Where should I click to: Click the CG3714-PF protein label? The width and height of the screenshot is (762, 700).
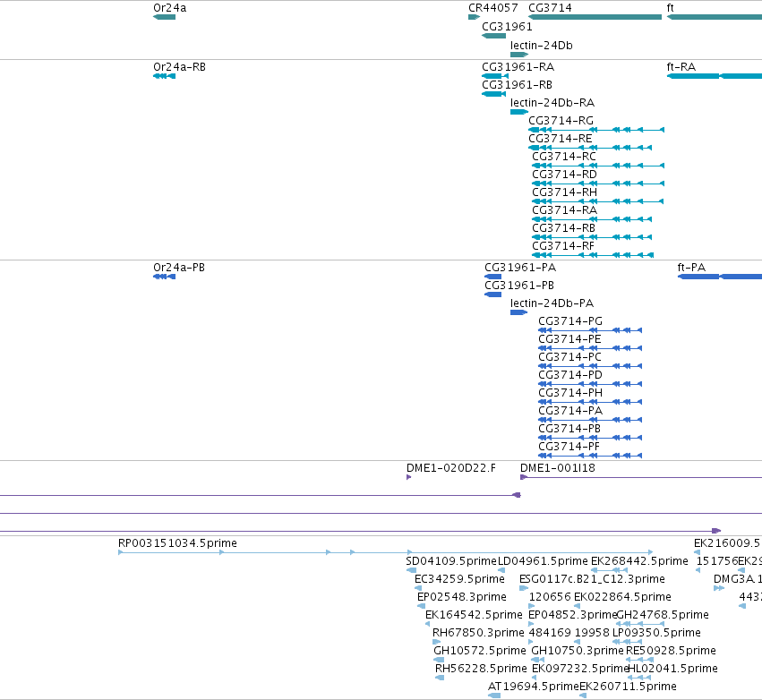(x=569, y=448)
